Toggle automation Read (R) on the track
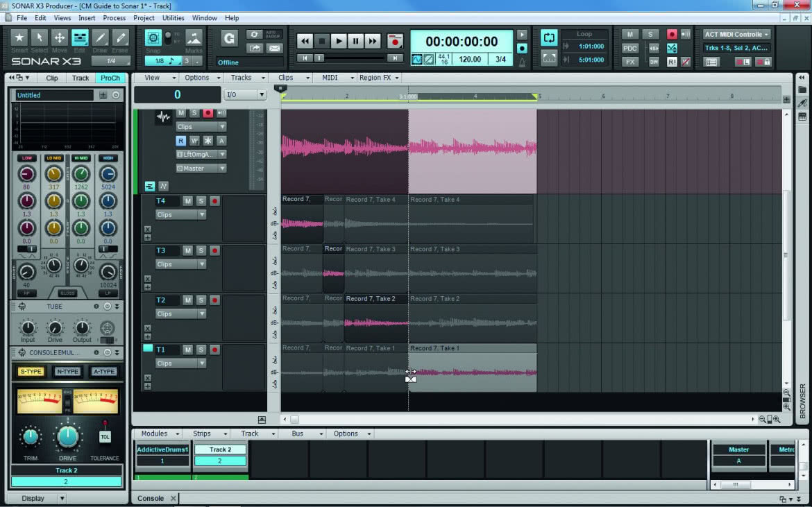 [180, 141]
